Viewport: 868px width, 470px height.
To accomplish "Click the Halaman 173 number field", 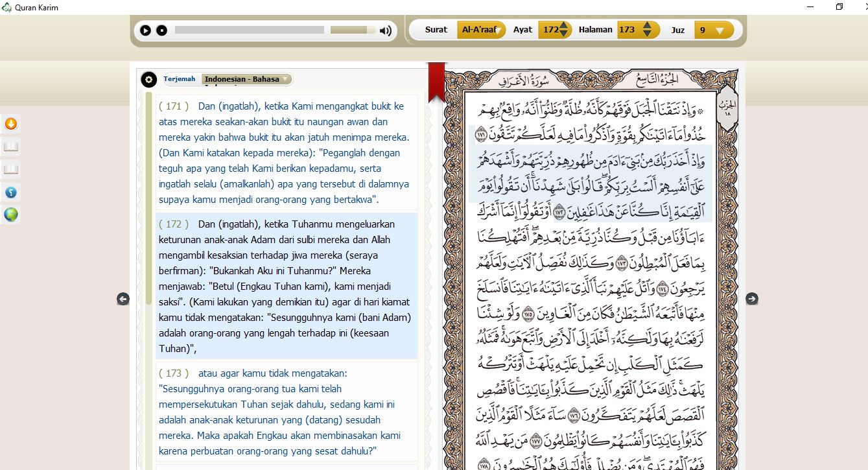I will [x=628, y=30].
